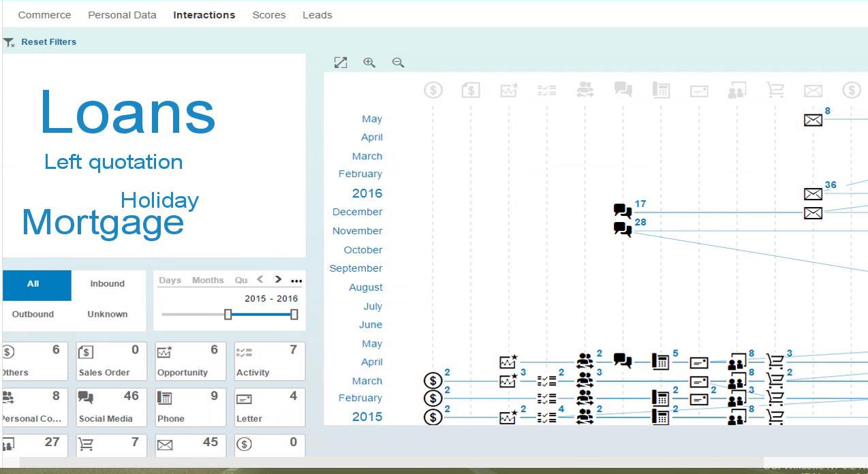The width and height of the screenshot is (868, 474).
Task: Click the Personal Contact column header icon
Action: pyautogui.click(x=585, y=90)
